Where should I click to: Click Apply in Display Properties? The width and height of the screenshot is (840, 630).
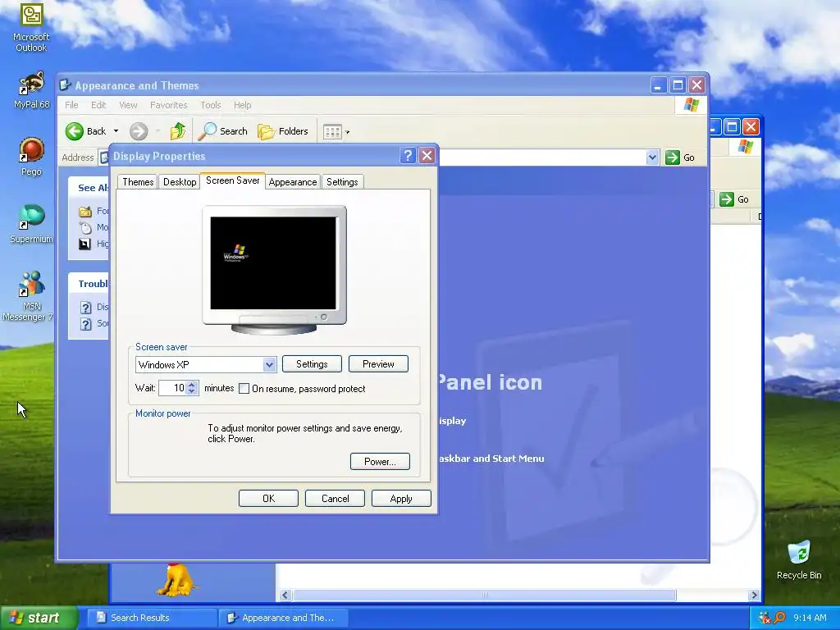click(x=401, y=499)
